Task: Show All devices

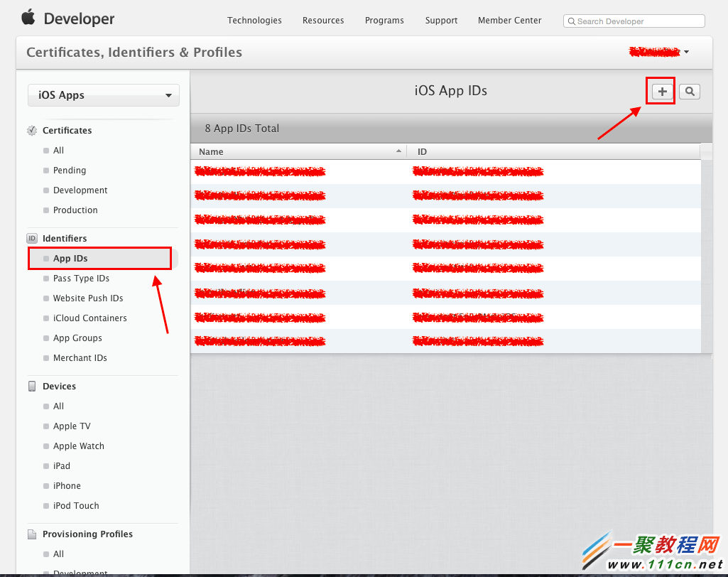Action: tap(58, 406)
